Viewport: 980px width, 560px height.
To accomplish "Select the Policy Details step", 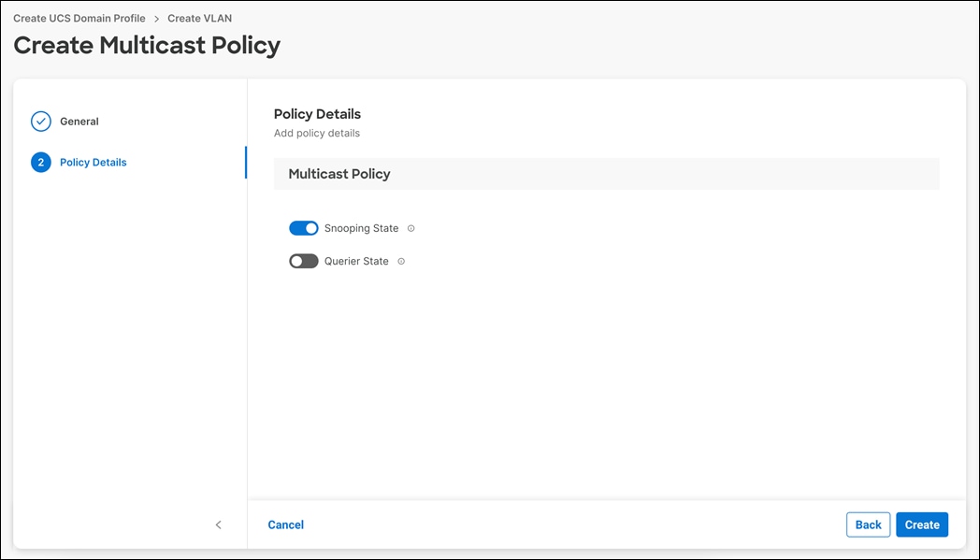I will 93,162.
